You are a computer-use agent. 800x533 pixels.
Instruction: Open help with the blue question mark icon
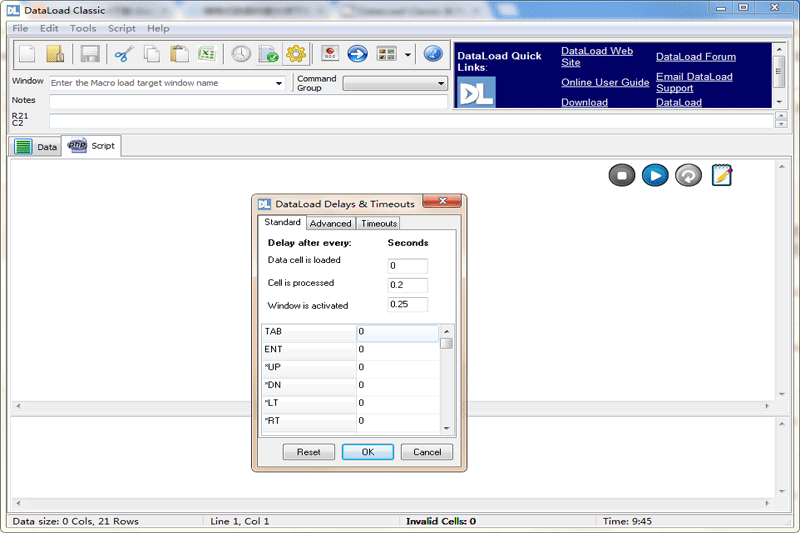click(x=433, y=54)
